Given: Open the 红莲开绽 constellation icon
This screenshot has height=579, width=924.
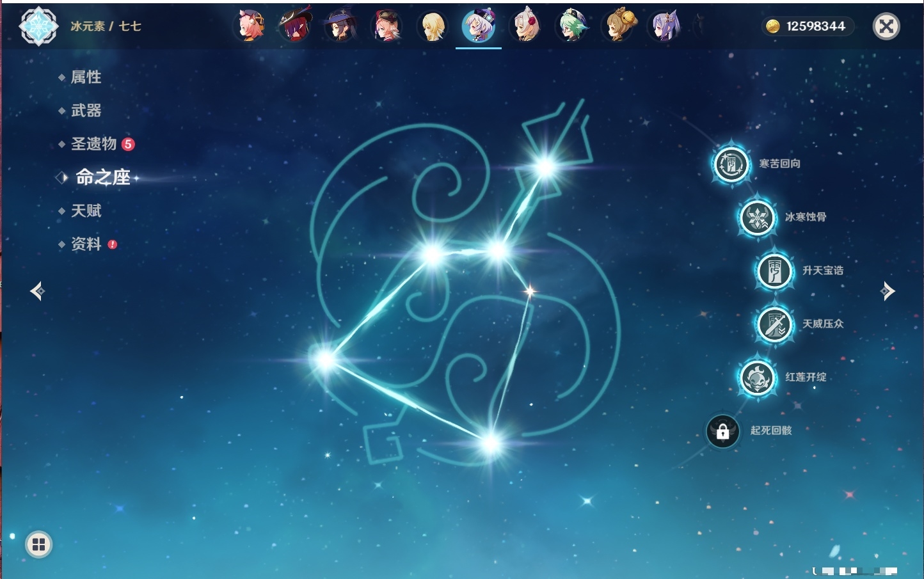Looking at the screenshot, I should click(757, 377).
